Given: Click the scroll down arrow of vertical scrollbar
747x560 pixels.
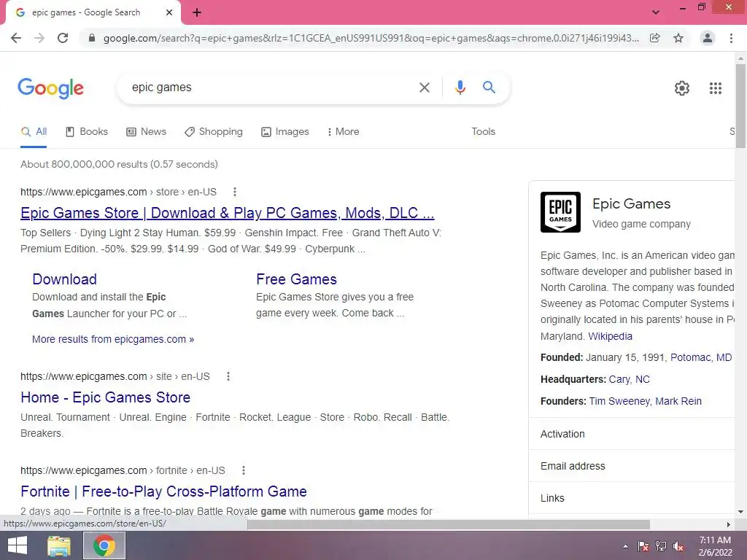Looking at the screenshot, I should 740,512.
